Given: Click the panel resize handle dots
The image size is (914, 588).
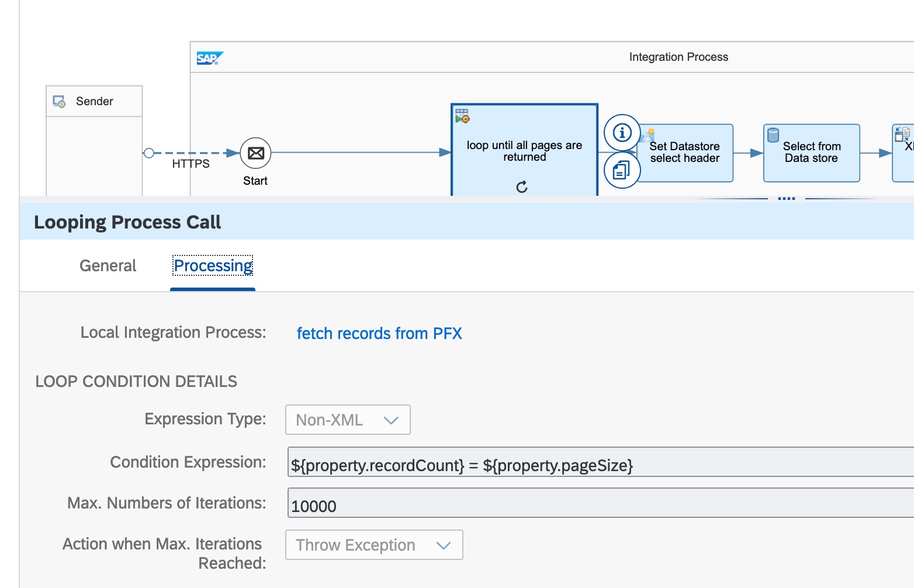Looking at the screenshot, I should tap(786, 199).
